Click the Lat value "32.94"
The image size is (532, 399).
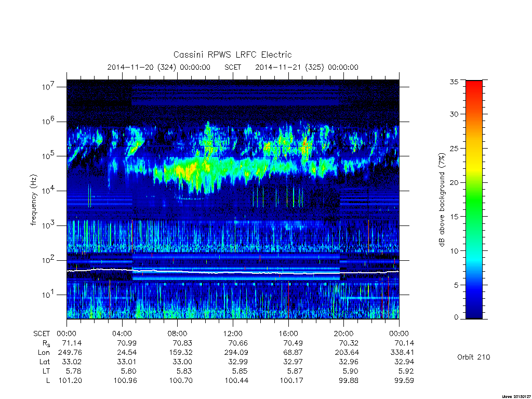click(404, 362)
